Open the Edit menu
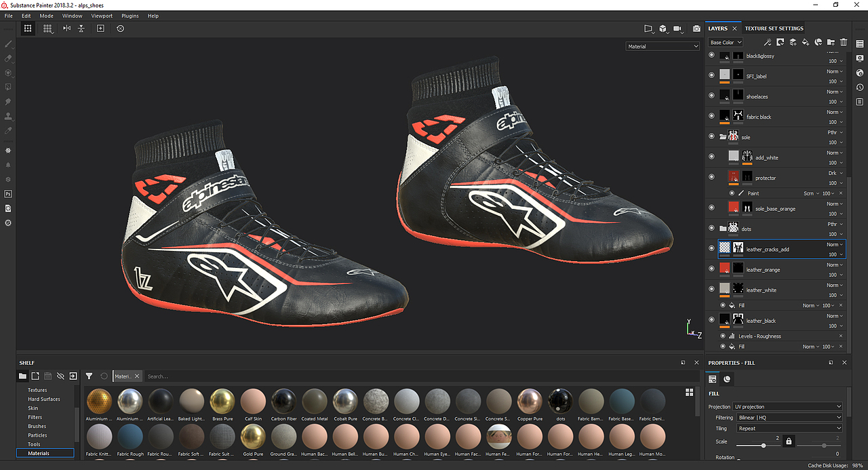The height and width of the screenshot is (470, 868). point(26,16)
